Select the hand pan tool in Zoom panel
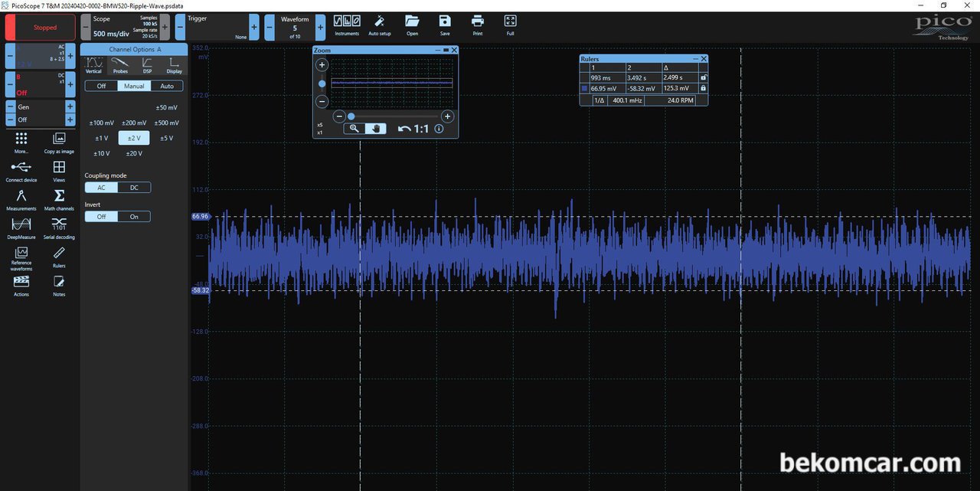980x491 pixels. (376, 129)
